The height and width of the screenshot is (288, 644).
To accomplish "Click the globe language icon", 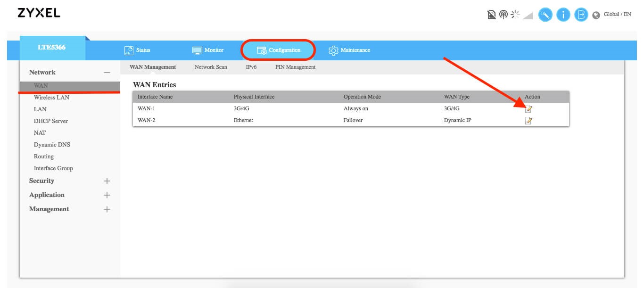I will [x=596, y=15].
